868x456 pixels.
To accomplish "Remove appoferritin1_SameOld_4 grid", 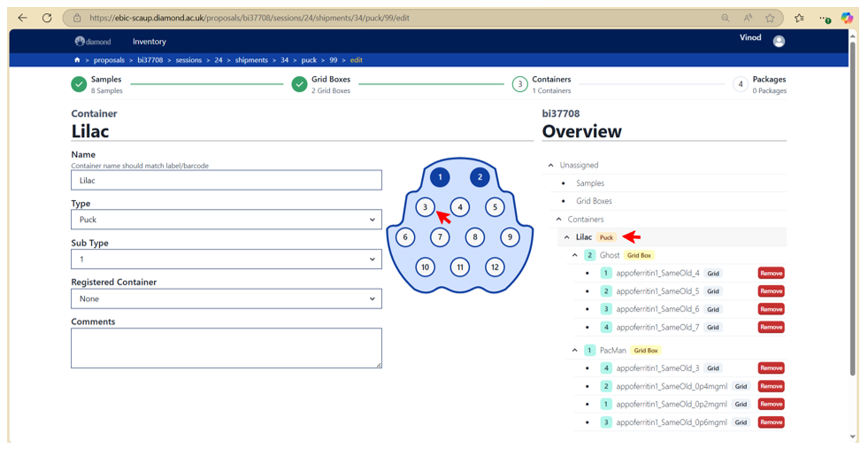I will (x=772, y=273).
